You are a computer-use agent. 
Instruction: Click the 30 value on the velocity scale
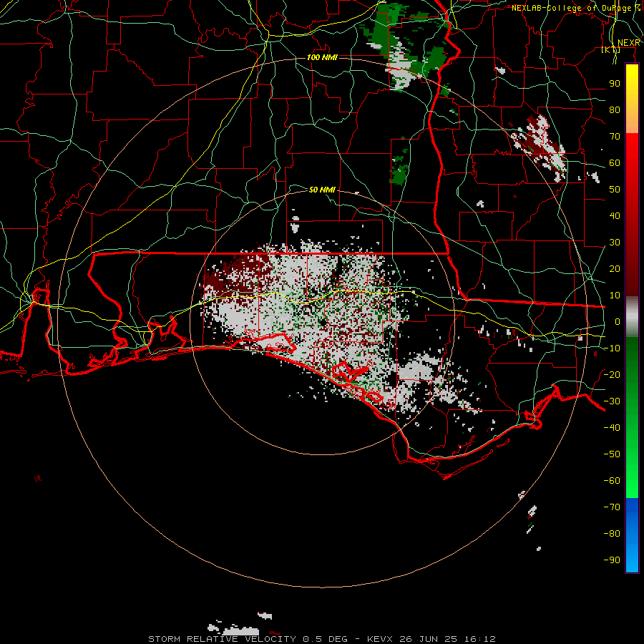(x=615, y=243)
